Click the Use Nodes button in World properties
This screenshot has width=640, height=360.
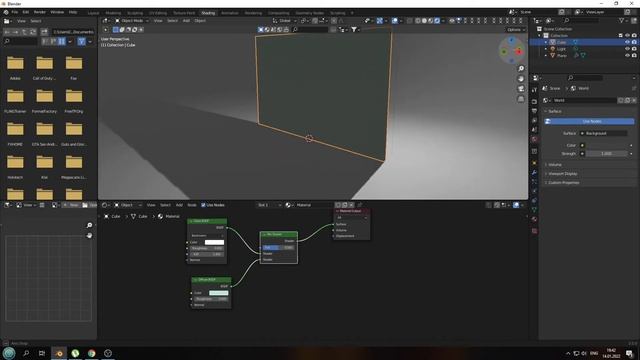coord(589,121)
